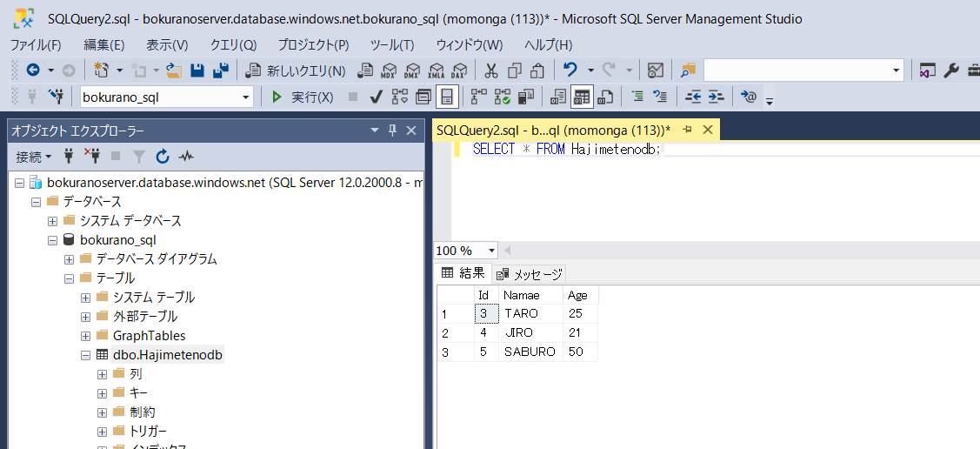Click the parse checkmark icon

click(x=376, y=97)
